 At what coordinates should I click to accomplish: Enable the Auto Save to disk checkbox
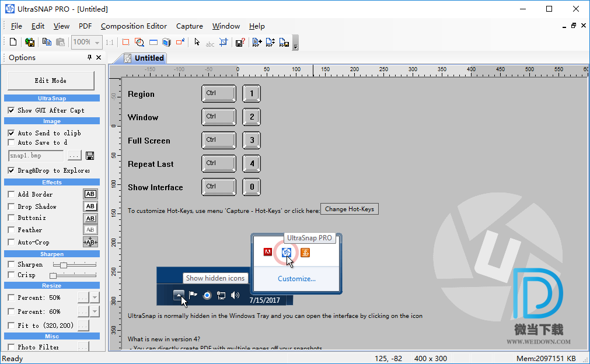pyautogui.click(x=11, y=142)
